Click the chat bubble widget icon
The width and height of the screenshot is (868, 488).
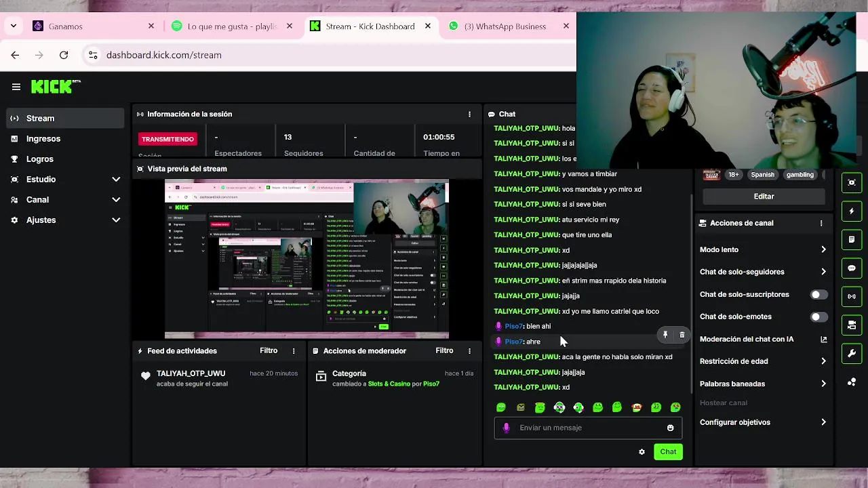point(852,268)
